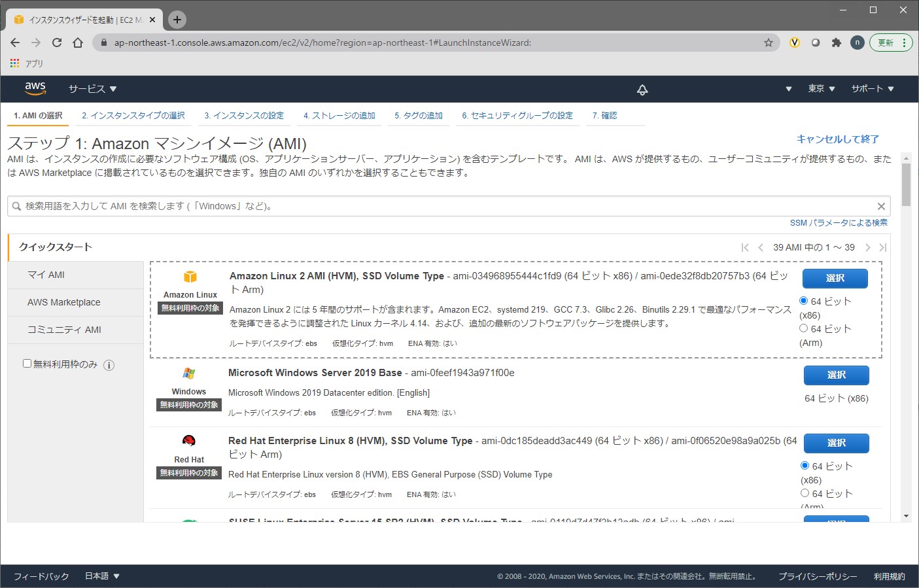Select Red Hat Enterprise Linux 8 AMI
919x588 pixels.
(x=837, y=443)
